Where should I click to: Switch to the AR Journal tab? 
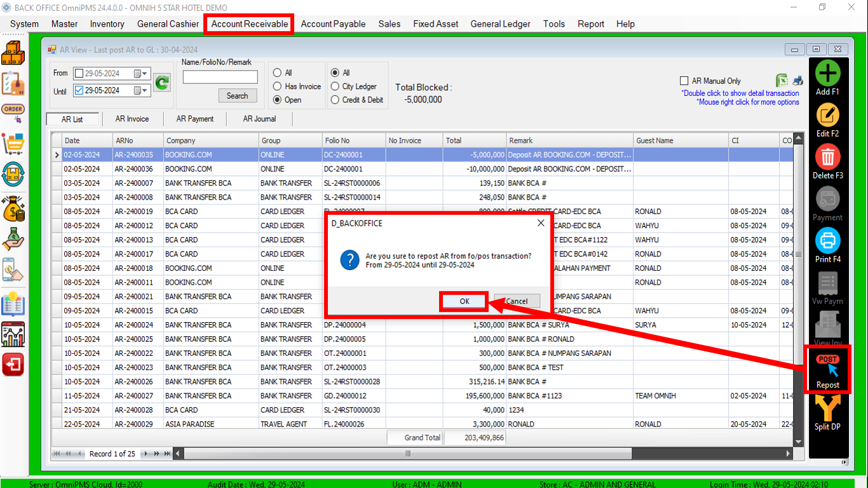259,119
